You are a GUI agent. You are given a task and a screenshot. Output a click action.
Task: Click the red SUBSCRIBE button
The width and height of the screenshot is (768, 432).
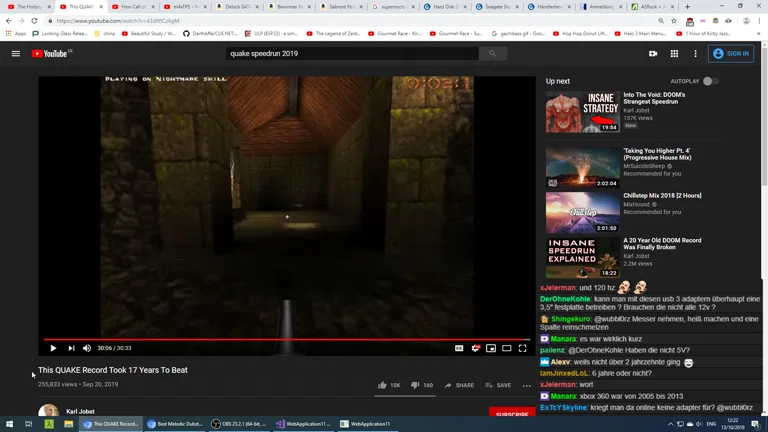(512, 413)
